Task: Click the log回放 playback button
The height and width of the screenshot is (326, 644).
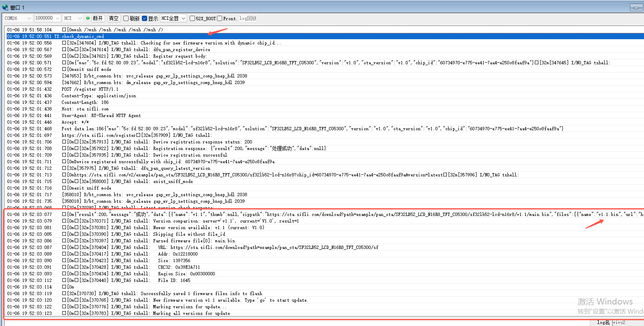Action: (248, 18)
